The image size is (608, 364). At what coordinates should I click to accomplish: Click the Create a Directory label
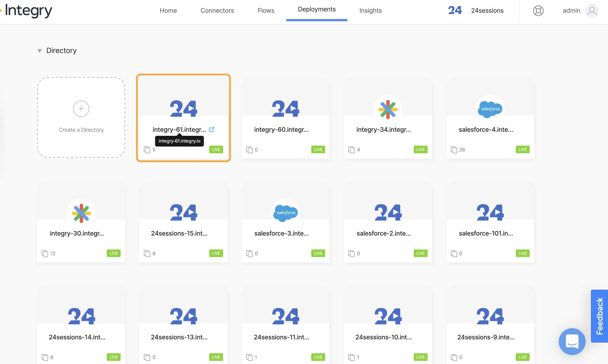(81, 130)
